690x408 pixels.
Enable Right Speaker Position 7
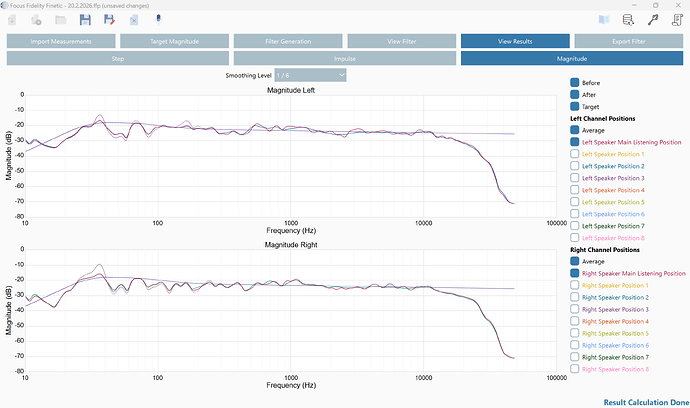pyautogui.click(x=575, y=357)
